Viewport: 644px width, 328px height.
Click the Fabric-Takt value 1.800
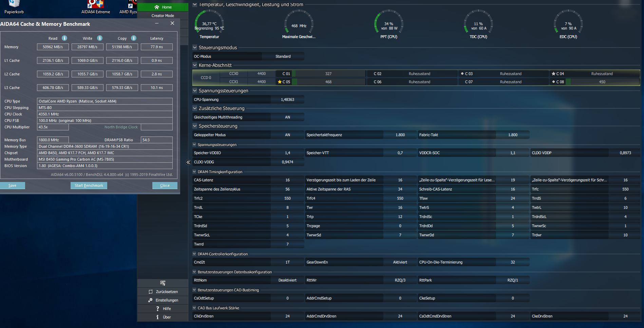point(513,135)
